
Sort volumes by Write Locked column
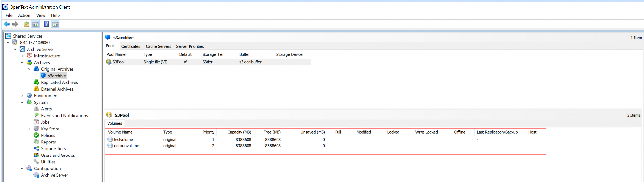click(426, 132)
